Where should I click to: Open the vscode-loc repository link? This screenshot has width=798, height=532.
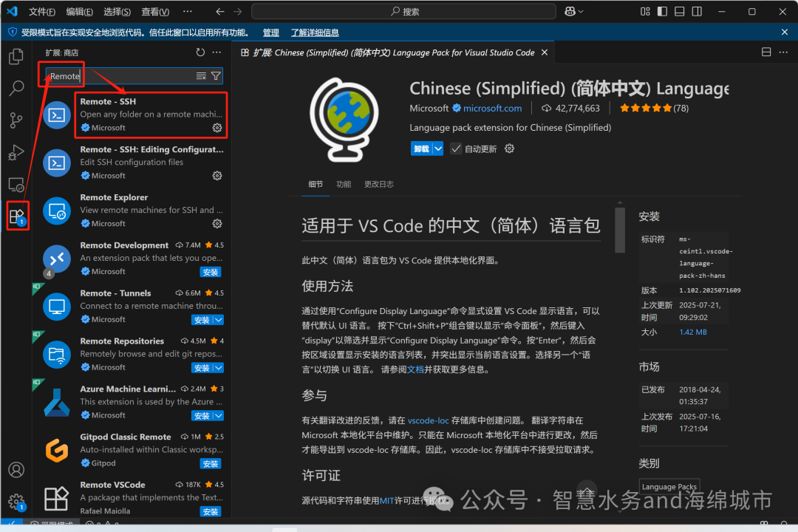tap(428, 420)
